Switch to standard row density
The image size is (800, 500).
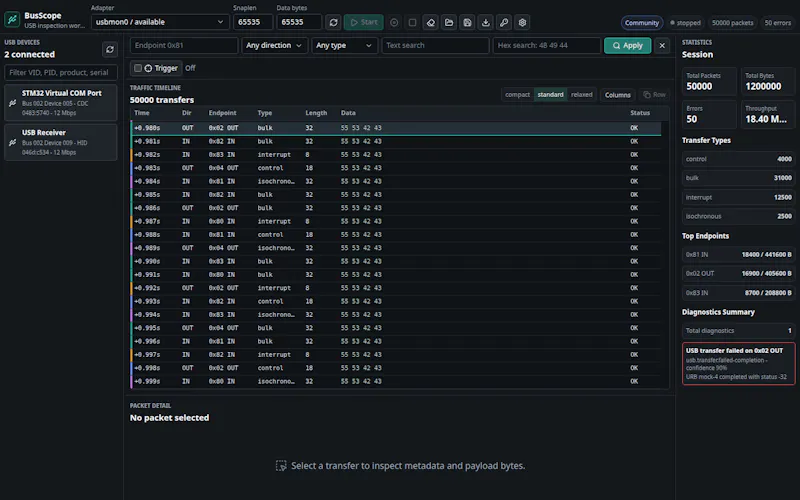(551, 94)
